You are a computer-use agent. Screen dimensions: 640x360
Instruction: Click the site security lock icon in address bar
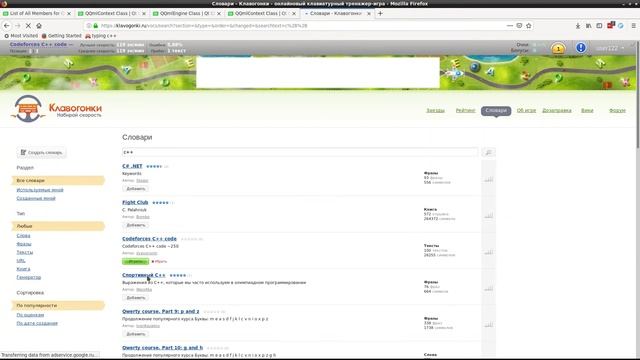pos(96,25)
